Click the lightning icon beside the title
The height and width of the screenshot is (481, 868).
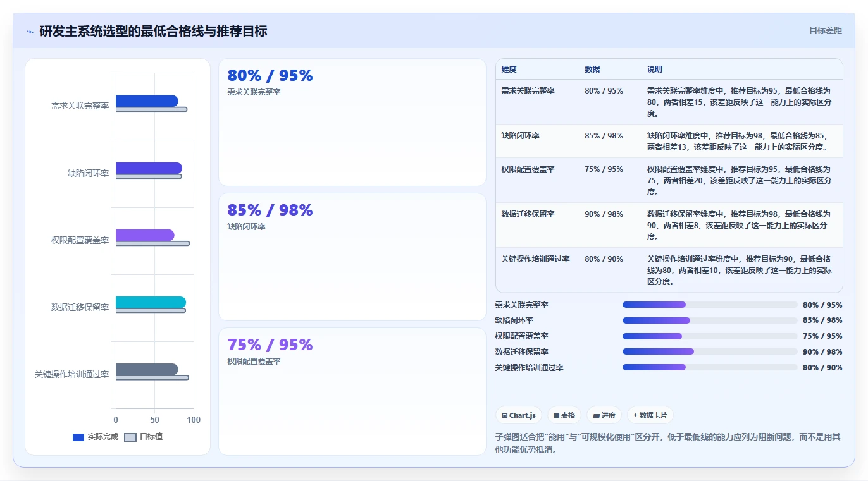click(x=30, y=32)
